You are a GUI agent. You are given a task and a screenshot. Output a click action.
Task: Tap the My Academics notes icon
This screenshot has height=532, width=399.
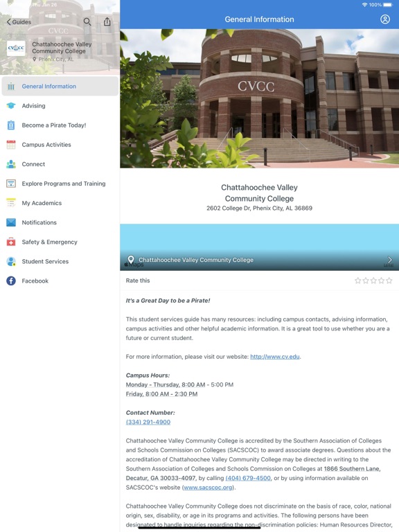click(x=11, y=203)
